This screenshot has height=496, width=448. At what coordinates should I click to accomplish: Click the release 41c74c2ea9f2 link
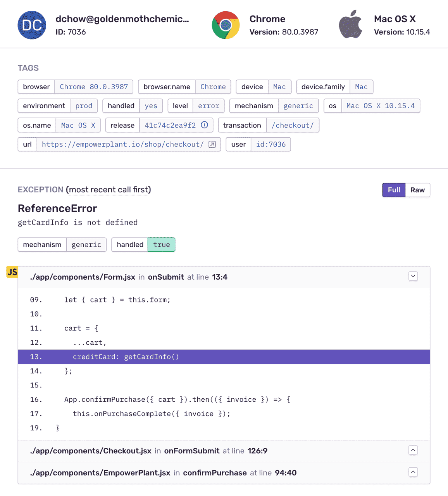tap(171, 125)
